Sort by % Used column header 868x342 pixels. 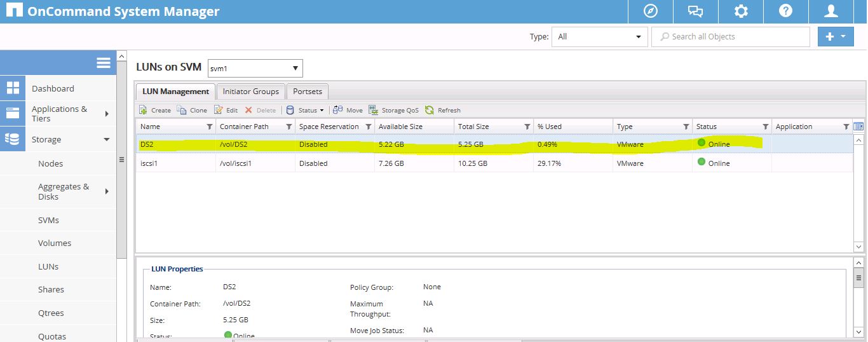point(550,127)
